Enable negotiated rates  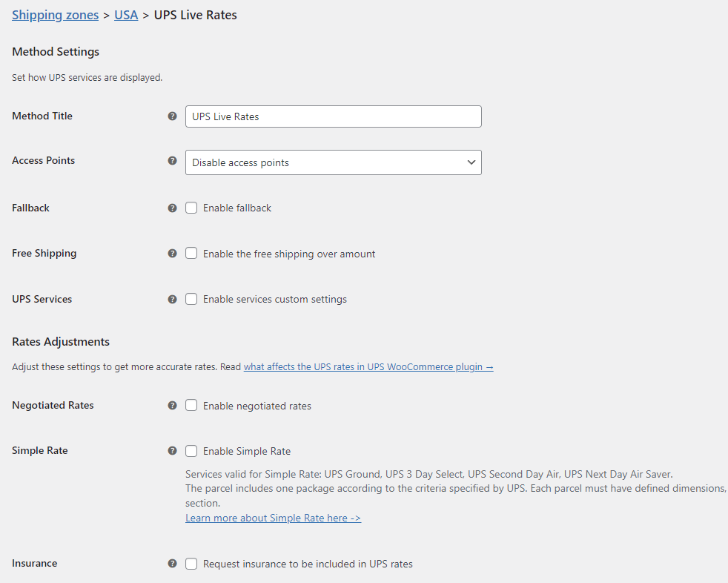tap(191, 406)
